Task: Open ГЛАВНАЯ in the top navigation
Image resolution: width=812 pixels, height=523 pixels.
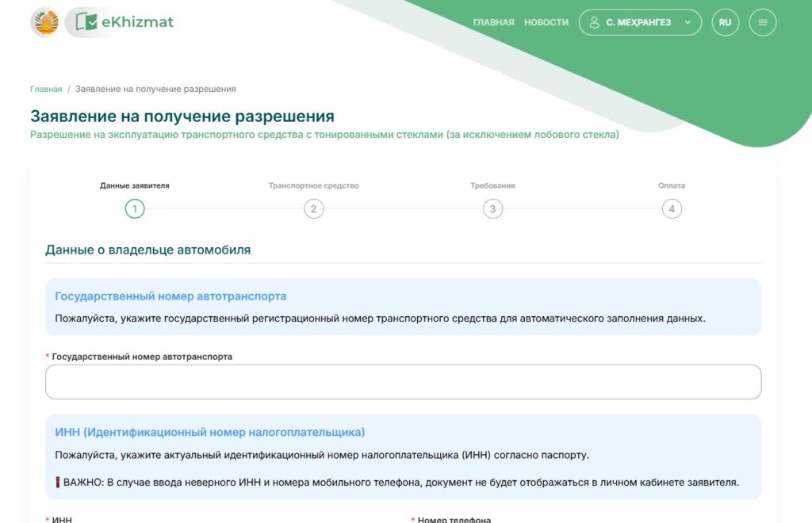Action: pos(493,23)
